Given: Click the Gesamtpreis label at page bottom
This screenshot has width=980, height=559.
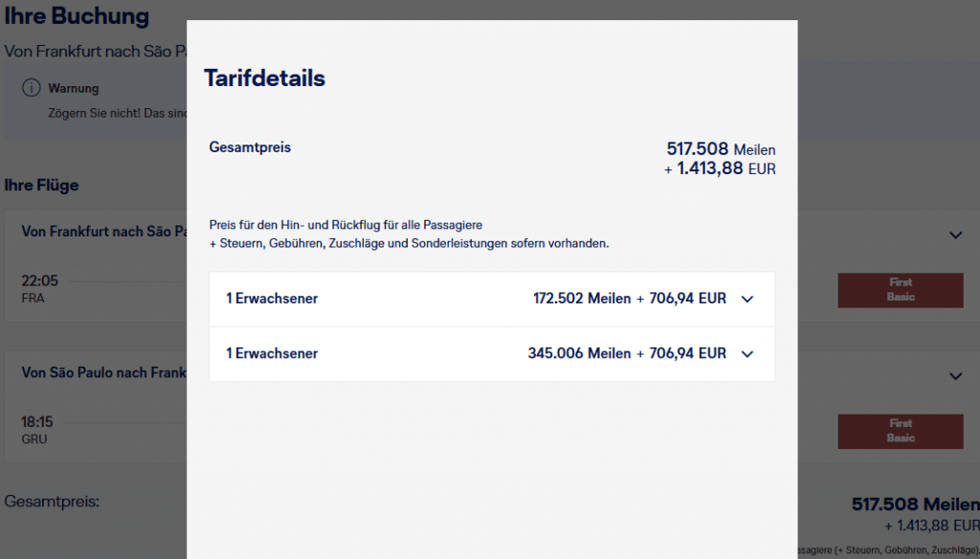Looking at the screenshot, I should 52,502.
